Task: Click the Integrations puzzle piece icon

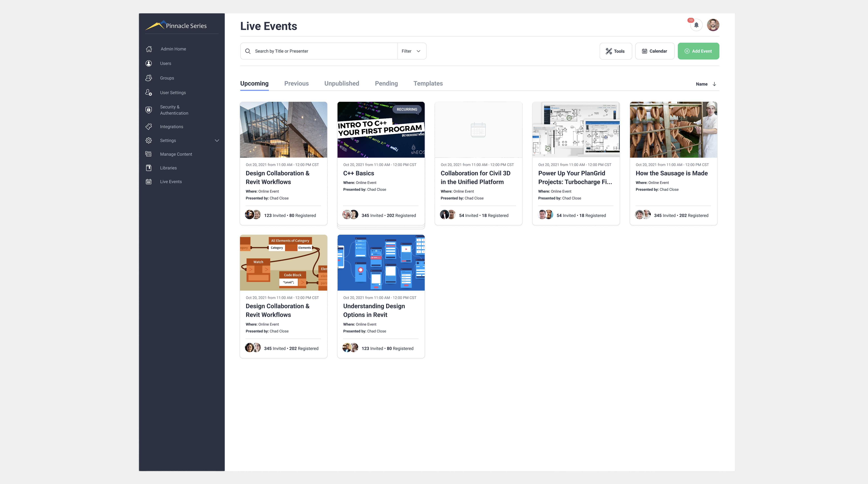Action: tap(149, 127)
